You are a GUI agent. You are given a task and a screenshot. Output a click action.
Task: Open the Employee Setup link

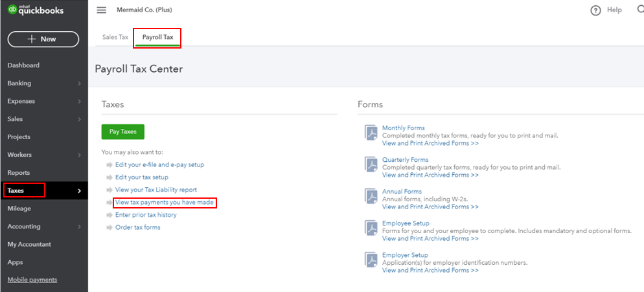point(406,223)
